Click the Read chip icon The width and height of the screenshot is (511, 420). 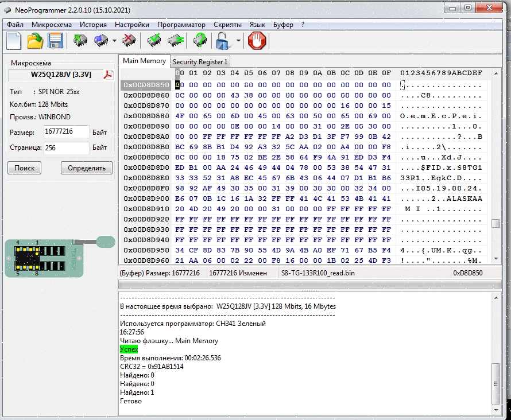tap(80, 41)
